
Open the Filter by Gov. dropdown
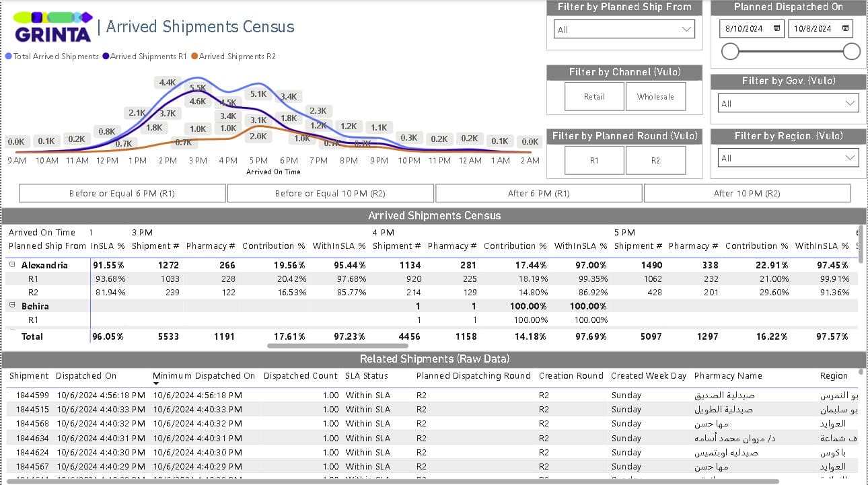[x=789, y=104]
